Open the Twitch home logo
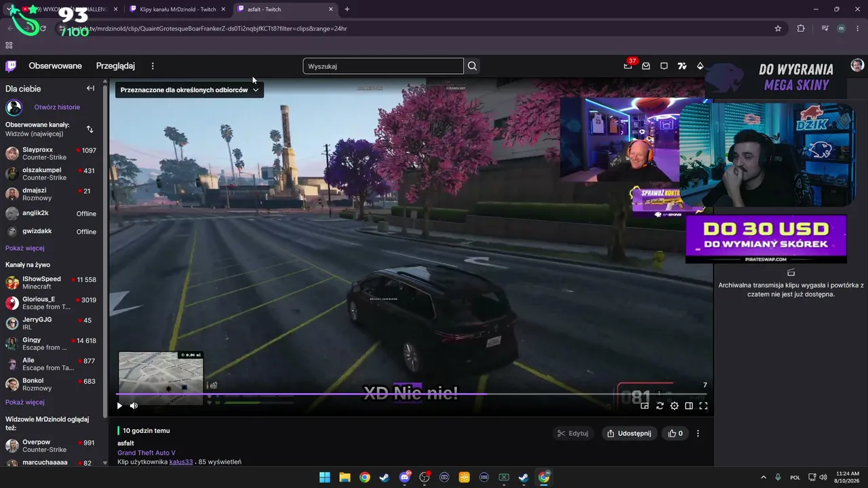The height and width of the screenshot is (488, 868). [11, 66]
